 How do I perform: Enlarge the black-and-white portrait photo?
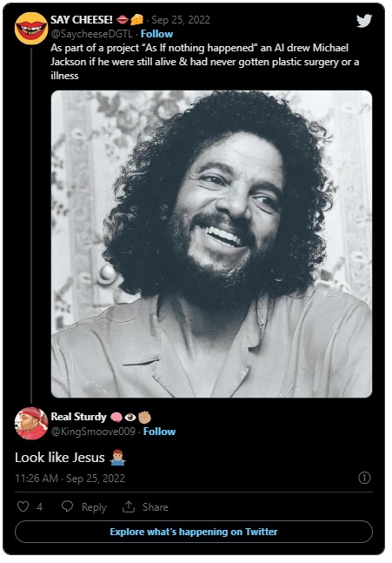click(211, 245)
